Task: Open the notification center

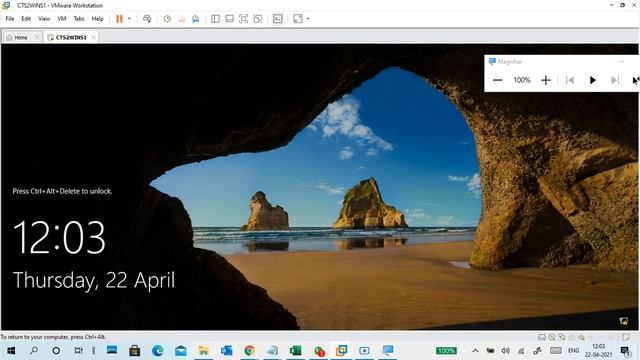Action: [x=624, y=351]
